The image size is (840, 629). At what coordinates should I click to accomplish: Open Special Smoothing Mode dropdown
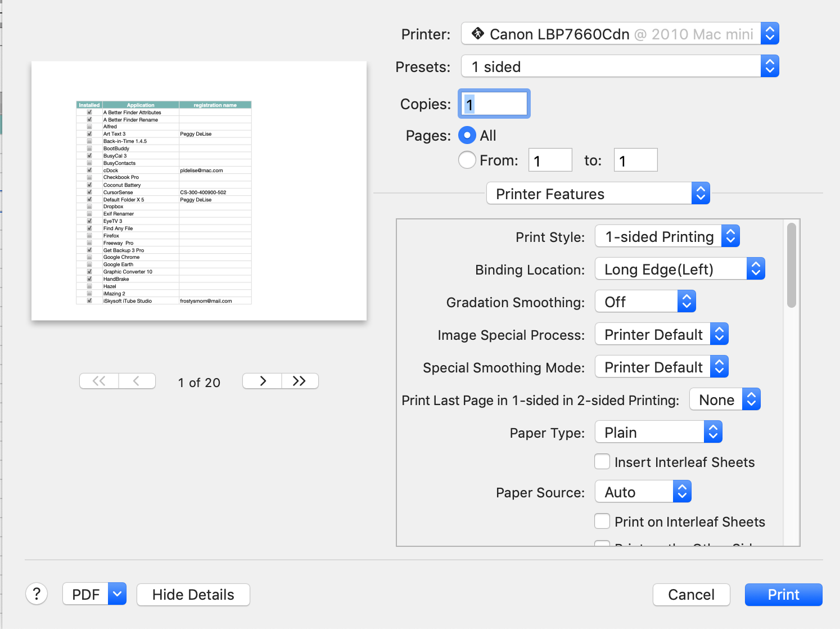[x=662, y=367]
